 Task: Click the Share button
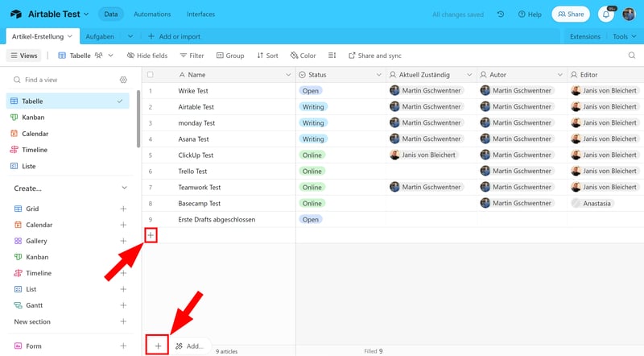pyautogui.click(x=571, y=14)
